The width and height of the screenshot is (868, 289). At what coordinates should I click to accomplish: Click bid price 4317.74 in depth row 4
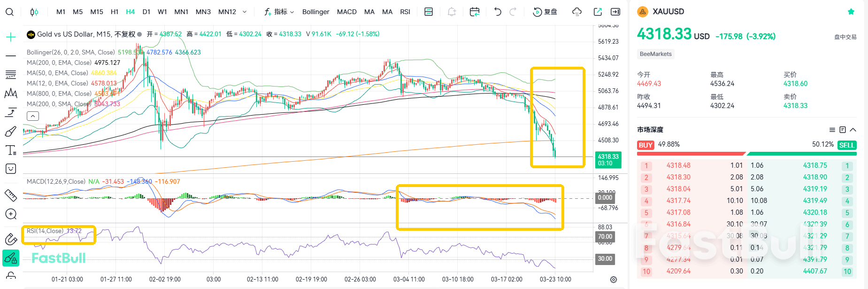tap(678, 201)
